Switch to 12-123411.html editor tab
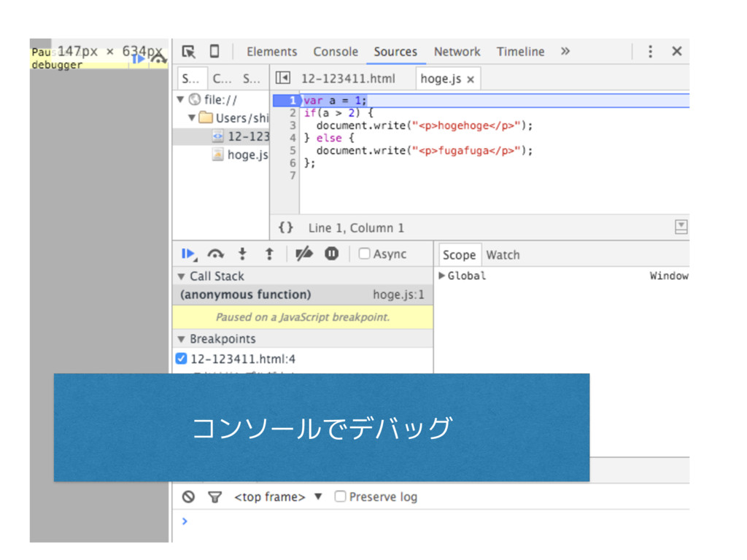This screenshot has width=747, height=560. point(348,79)
